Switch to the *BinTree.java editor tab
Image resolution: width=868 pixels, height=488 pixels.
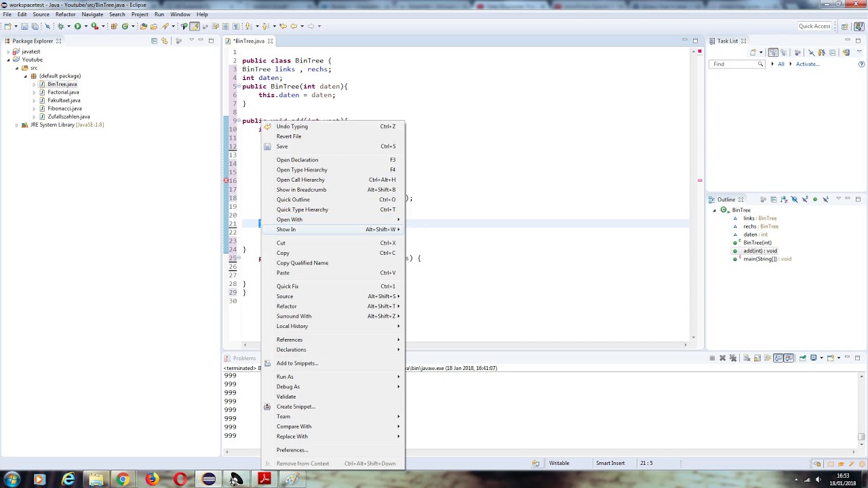point(250,41)
